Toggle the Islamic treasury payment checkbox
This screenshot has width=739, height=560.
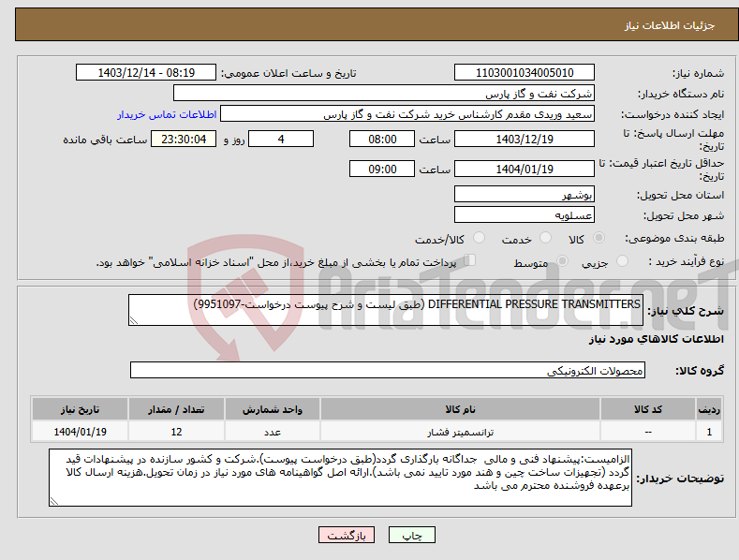[470, 259]
